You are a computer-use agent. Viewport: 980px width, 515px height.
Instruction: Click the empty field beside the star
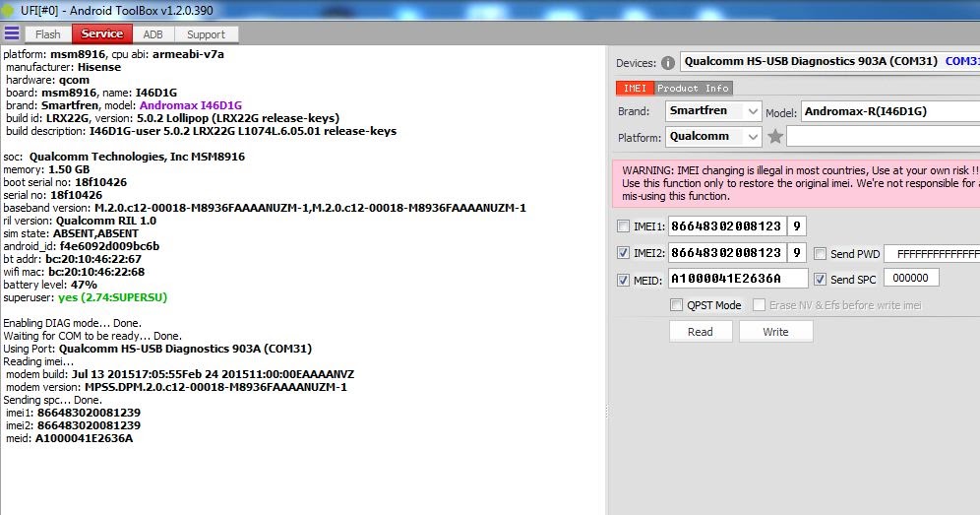click(884, 137)
